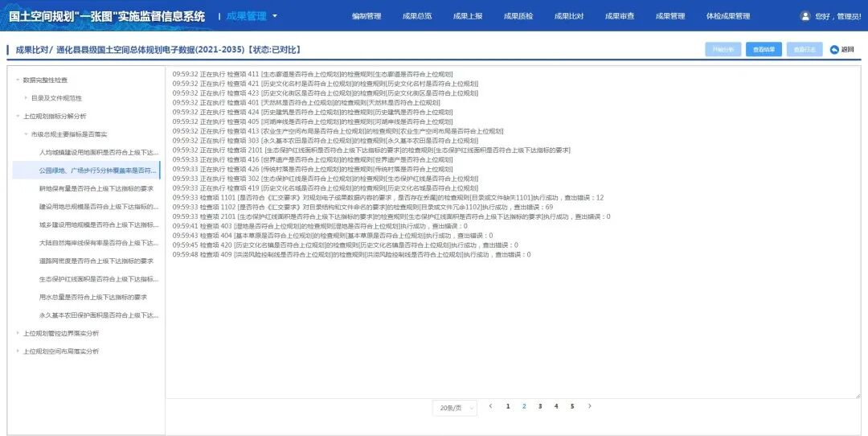Open the 20条/页 page size dropdown
Image resolution: width=868 pixels, height=436 pixels.
[454, 408]
